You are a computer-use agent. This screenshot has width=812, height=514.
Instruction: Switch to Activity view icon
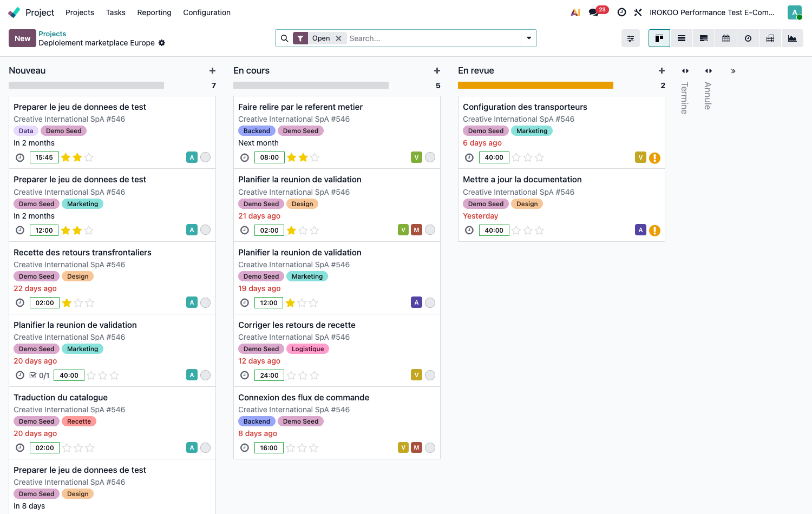tap(748, 38)
